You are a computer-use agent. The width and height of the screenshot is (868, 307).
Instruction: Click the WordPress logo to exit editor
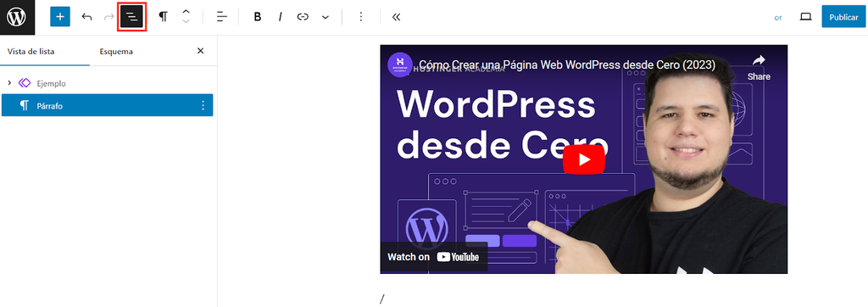[x=17, y=17]
